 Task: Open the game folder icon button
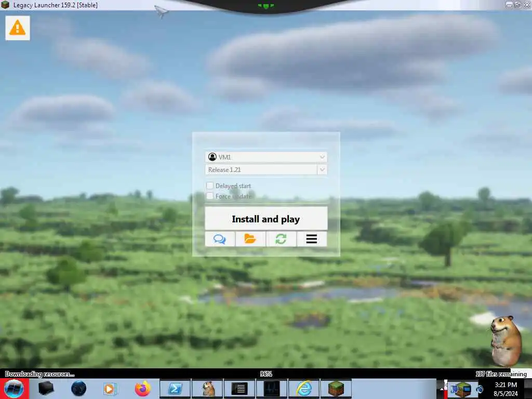[250, 239]
